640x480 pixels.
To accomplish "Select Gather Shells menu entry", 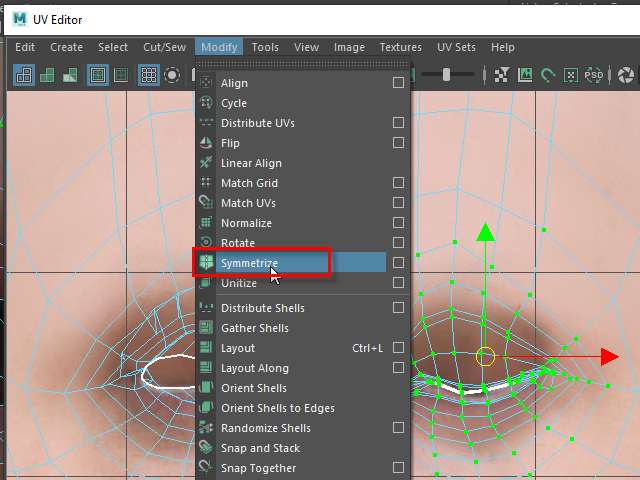I will [x=254, y=328].
